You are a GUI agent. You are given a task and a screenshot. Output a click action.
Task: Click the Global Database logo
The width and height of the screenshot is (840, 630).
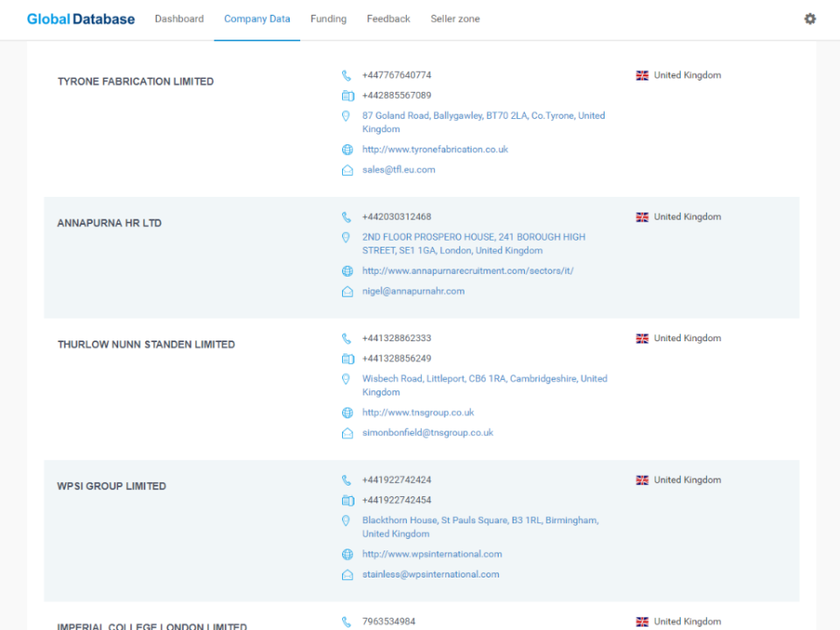click(80, 18)
